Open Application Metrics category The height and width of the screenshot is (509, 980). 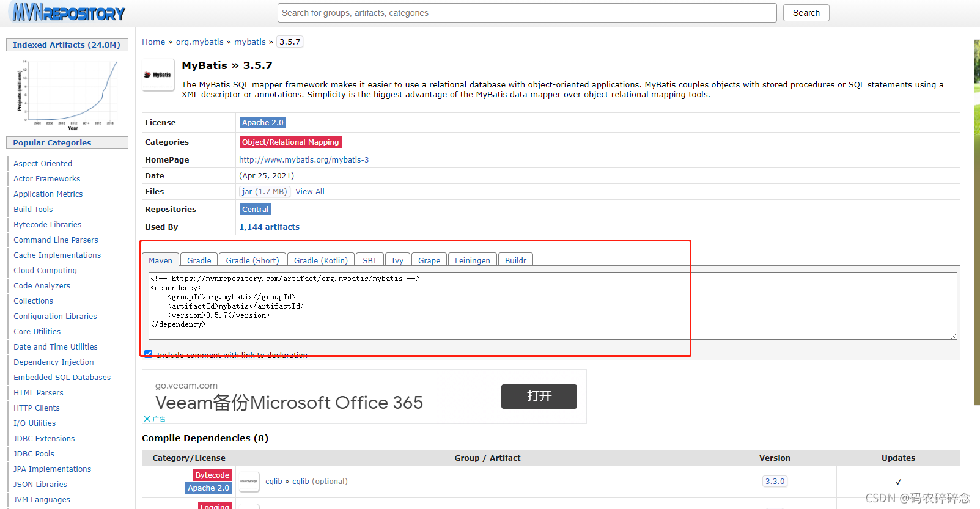point(48,194)
